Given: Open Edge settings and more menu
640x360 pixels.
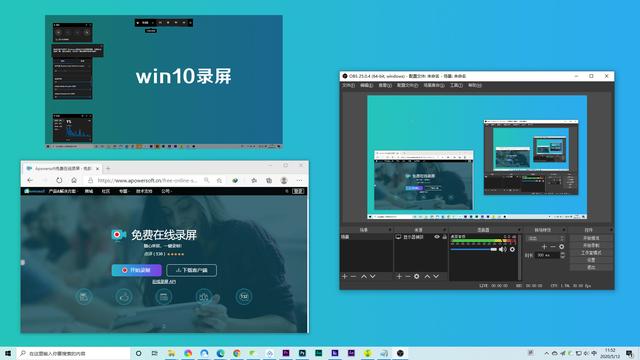Looking at the screenshot, I should point(299,180).
